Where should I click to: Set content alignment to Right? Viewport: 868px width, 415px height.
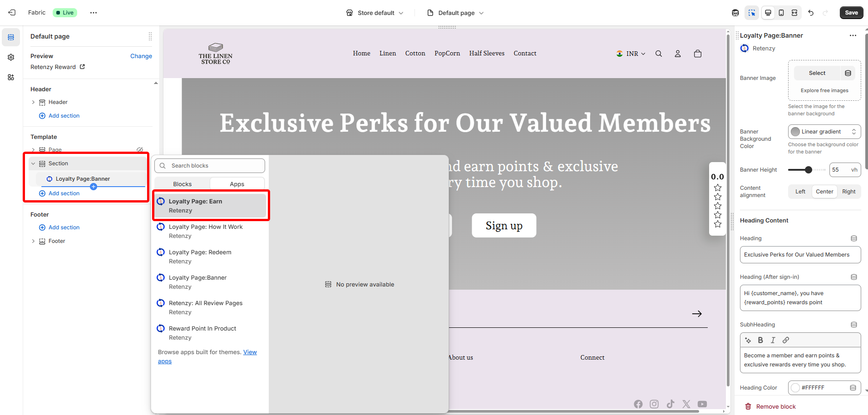coord(848,192)
